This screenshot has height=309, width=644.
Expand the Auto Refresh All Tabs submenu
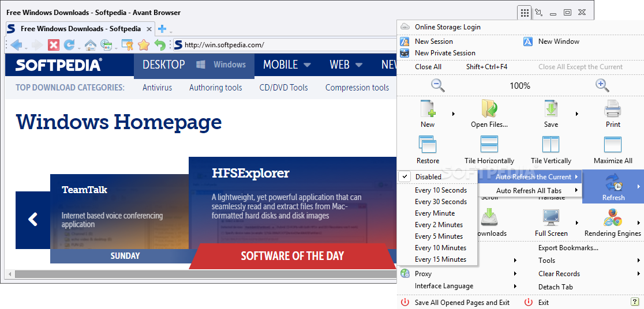click(530, 190)
